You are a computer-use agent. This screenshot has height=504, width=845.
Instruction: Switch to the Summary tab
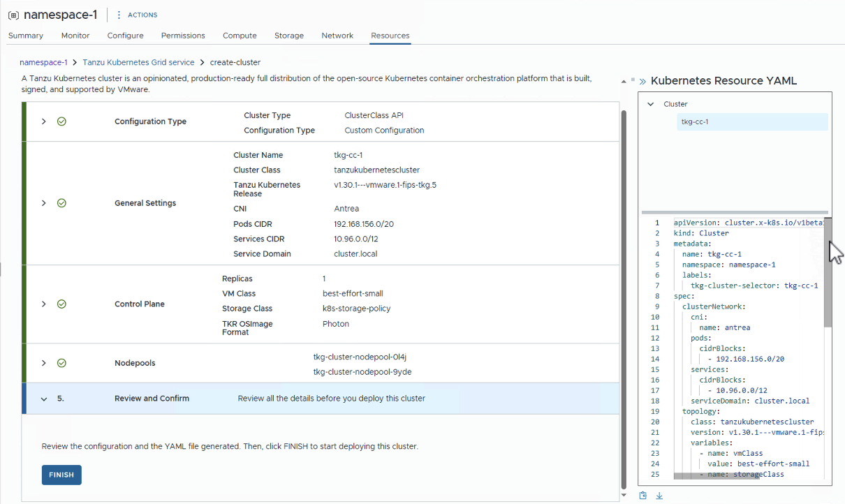coord(26,36)
